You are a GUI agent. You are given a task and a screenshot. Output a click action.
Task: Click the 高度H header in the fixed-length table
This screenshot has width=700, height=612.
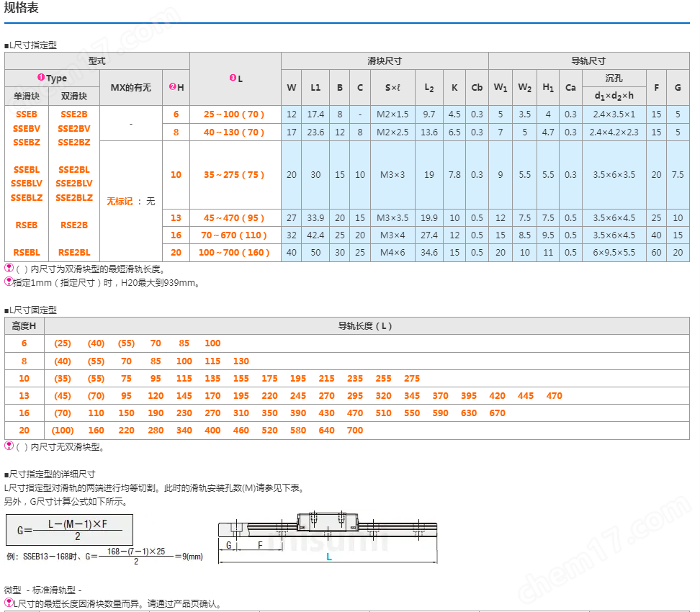tap(24, 326)
